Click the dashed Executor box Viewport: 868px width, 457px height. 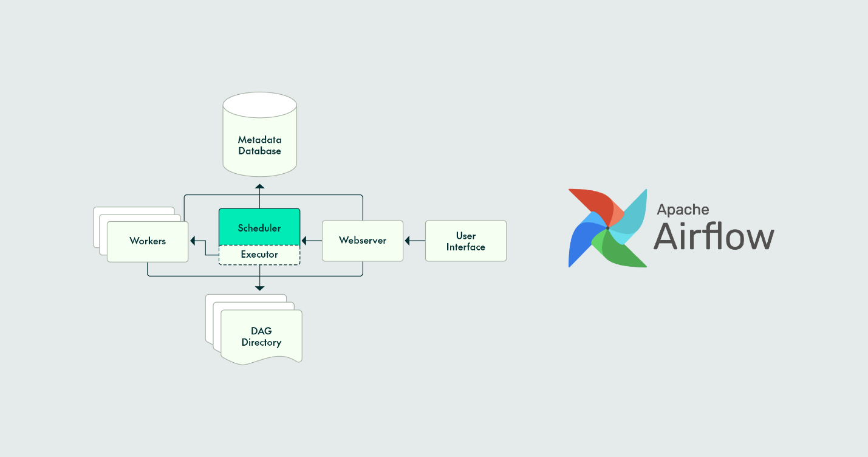tap(259, 255)
